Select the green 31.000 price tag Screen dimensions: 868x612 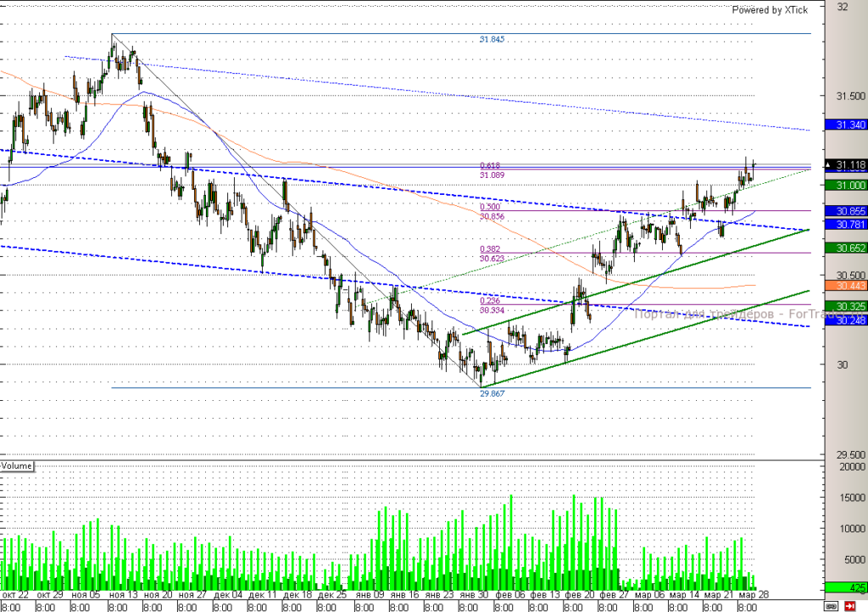pyautogui.click(x=846, y=186)
